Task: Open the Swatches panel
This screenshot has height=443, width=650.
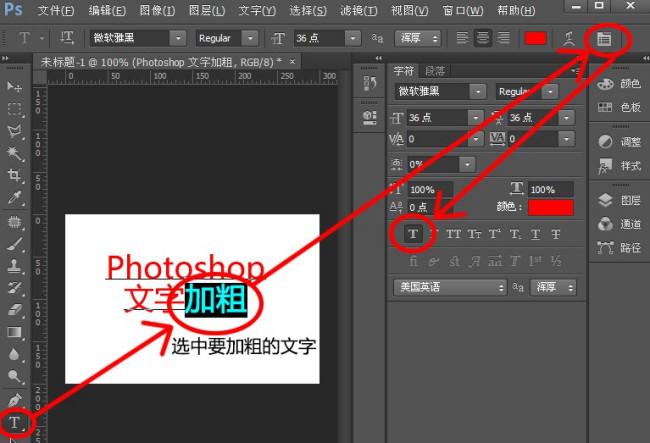Action: coord(619,107)
